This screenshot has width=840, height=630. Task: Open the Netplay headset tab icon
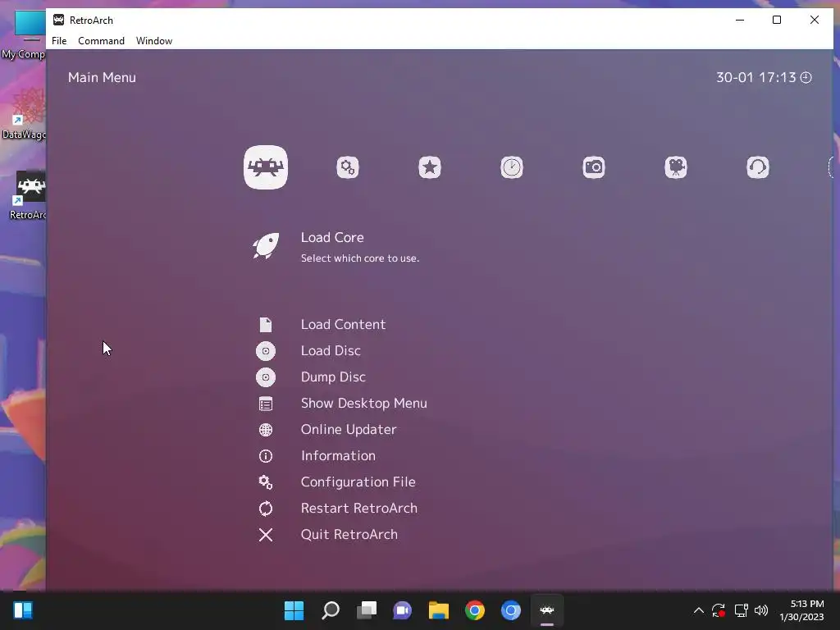coord(757,167)
